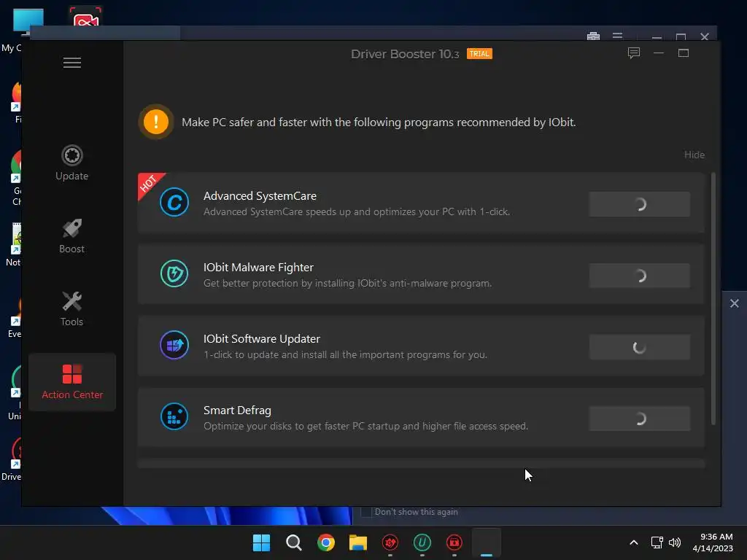
Task: Open the network tray icon
Action: (657, 542)
